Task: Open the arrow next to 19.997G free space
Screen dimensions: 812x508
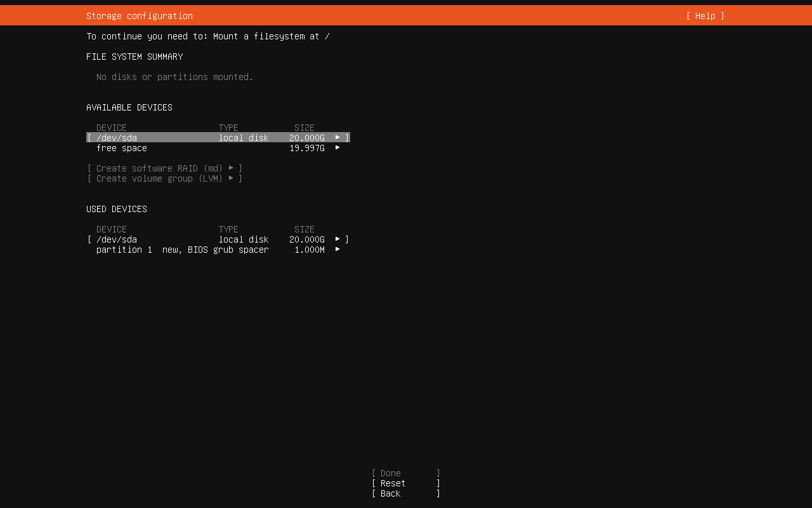Action: click(x=337, y=148)
